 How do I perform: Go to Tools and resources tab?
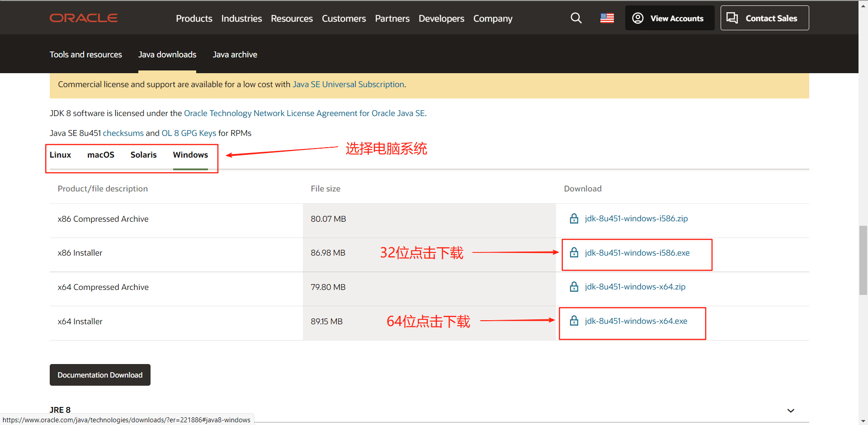pyautogui.click(x=86, y=55)
